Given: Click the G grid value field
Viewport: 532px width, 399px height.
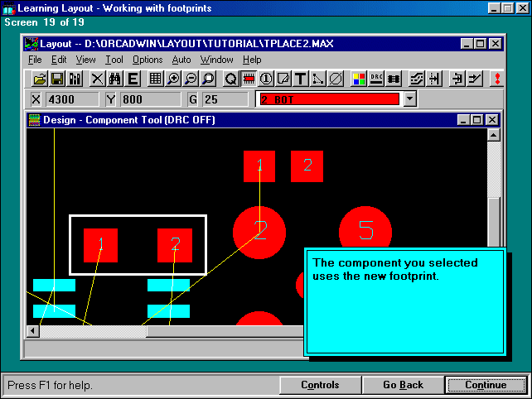Looking at the screenshot, I should (225, 99).
